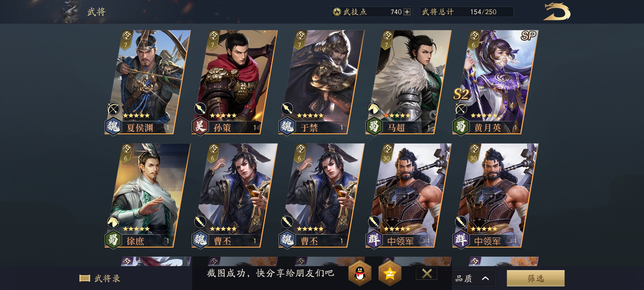Select the SP 黄月英 general card
644x290 pixels.
pos(495,82)
